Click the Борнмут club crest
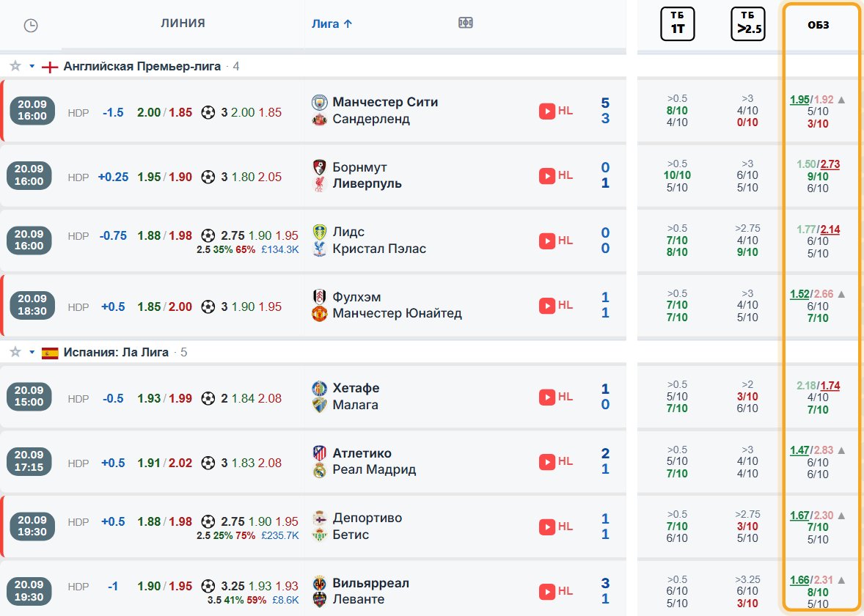This screenshot has height=616, width=864. coord(320,167)
